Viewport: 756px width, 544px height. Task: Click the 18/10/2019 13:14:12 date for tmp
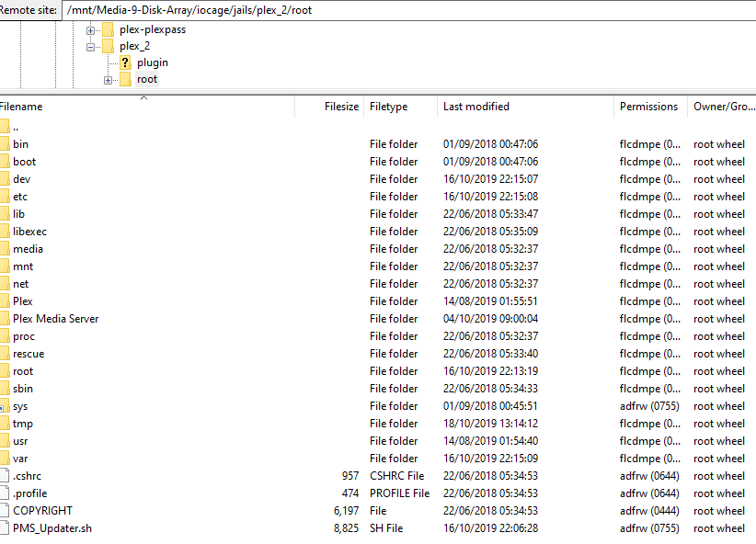pos(490,424)
